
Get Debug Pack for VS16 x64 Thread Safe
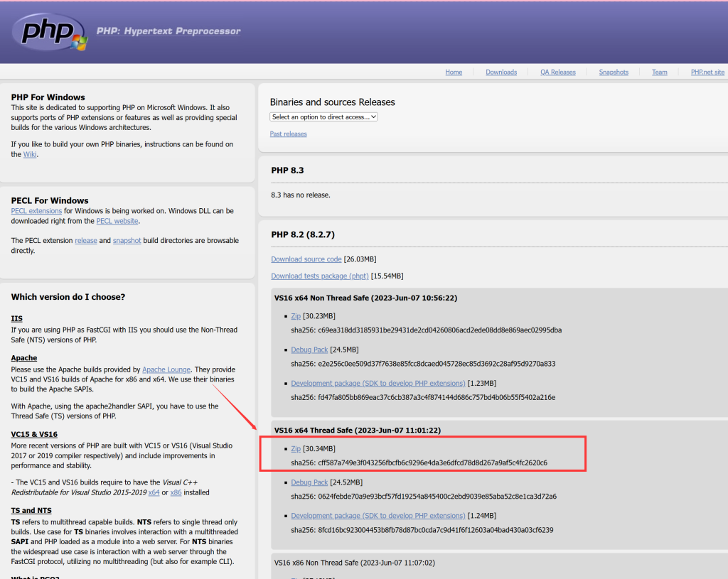(309, 482)
